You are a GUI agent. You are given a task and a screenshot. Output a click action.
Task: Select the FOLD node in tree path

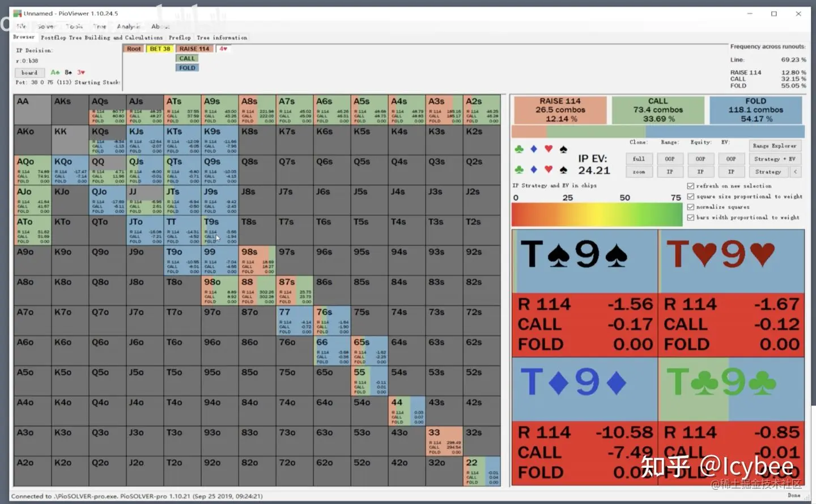(x=187, y=67)
